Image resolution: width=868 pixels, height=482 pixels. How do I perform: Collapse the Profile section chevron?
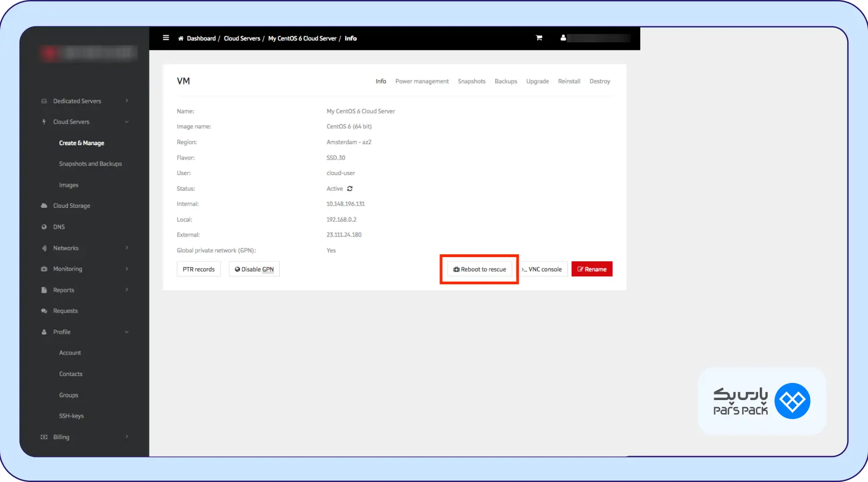click(x=127, y=332)
